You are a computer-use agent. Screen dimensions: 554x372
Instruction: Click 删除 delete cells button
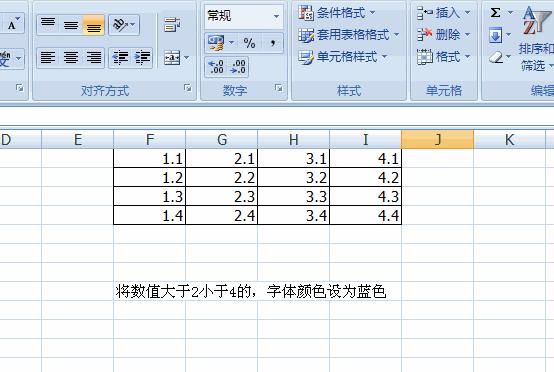439,35
